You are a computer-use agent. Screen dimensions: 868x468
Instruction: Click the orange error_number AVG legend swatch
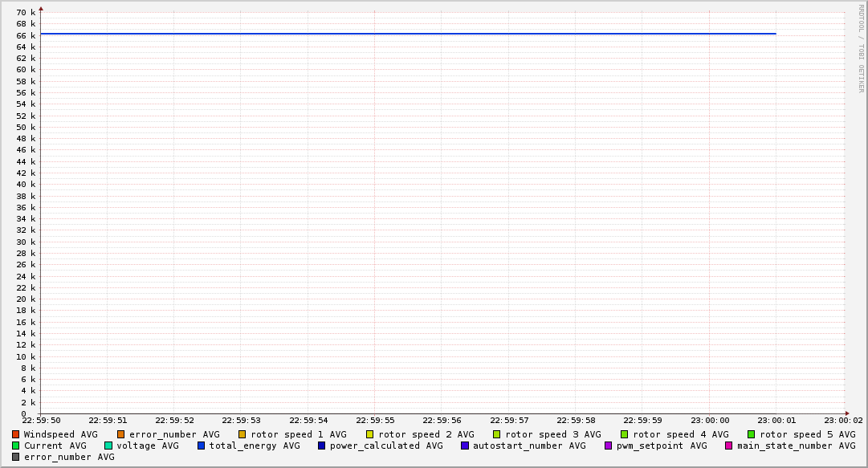click(121, 434)
